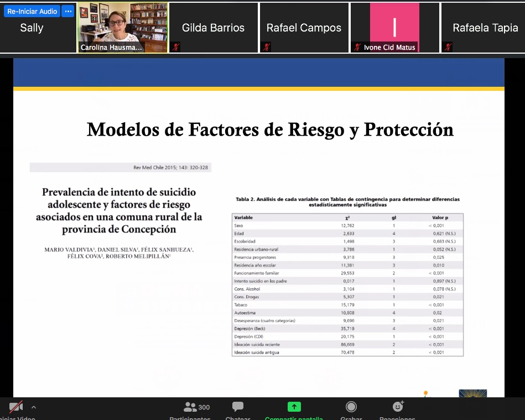525x420 pixels.
Task: Start recording with the Grabar icon
Action: 351,407
